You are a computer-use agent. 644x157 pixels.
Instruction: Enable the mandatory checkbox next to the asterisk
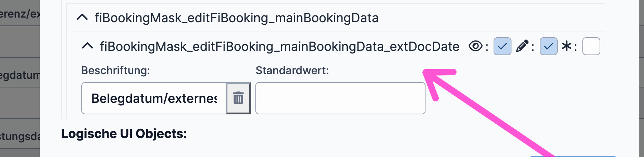(x=591, y=46)
